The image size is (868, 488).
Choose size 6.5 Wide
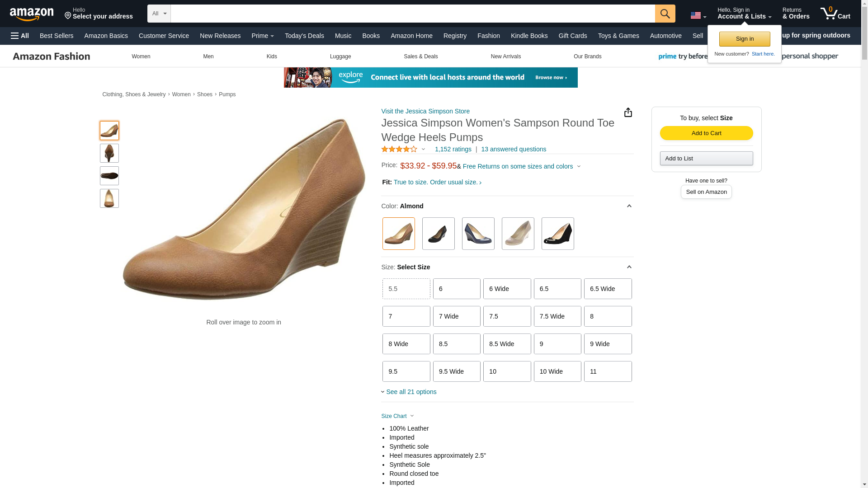607,289
